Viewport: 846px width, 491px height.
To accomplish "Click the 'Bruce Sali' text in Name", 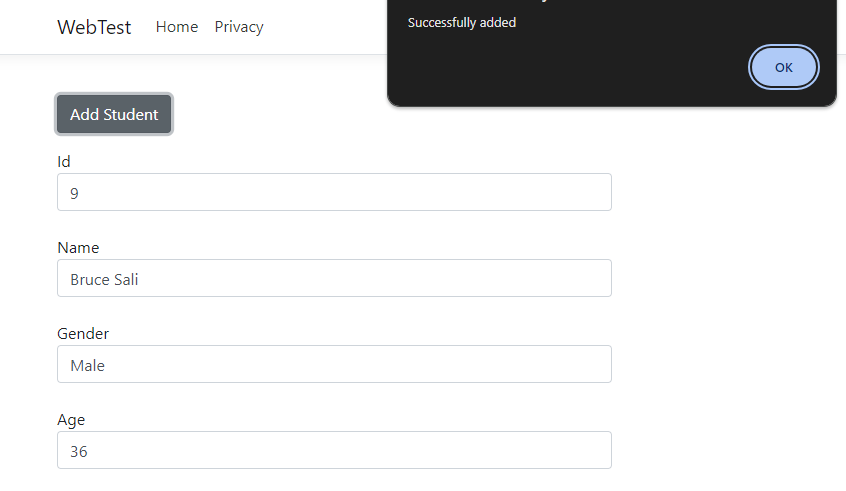I will click(x=104, y=280).
